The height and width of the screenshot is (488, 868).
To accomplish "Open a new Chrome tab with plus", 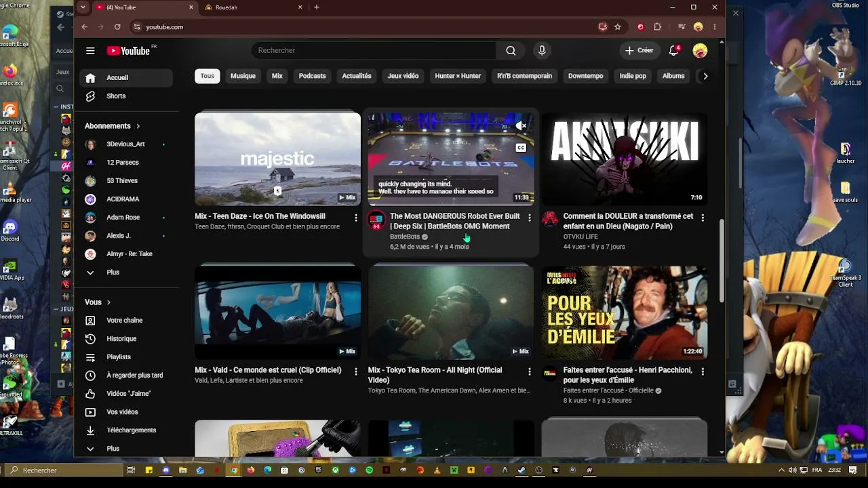I will point(317,7).
